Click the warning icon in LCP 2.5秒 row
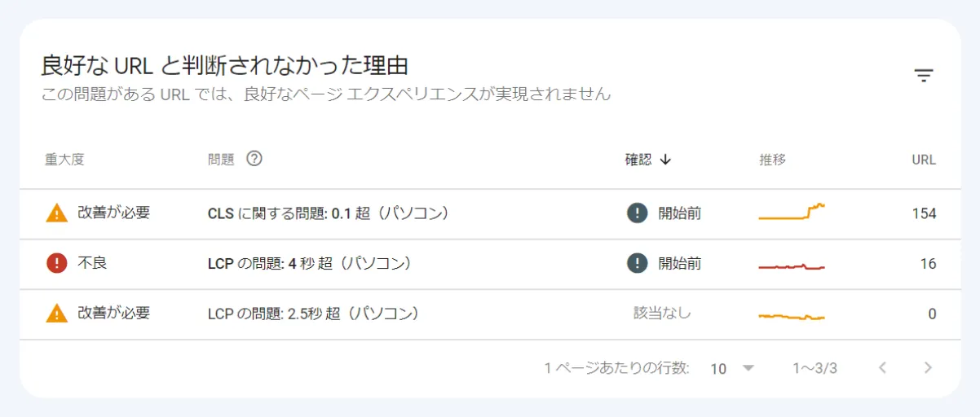 tap(56, 313)
